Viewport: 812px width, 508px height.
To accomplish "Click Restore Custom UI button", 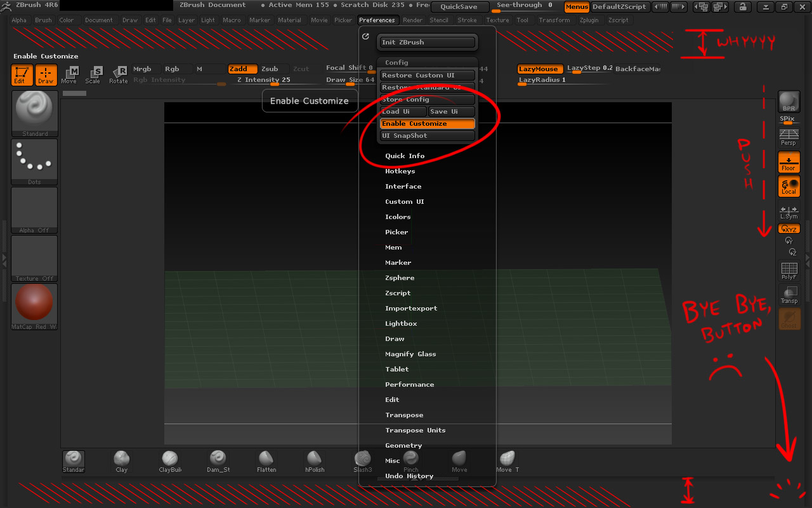I will [x=427, y=76].
